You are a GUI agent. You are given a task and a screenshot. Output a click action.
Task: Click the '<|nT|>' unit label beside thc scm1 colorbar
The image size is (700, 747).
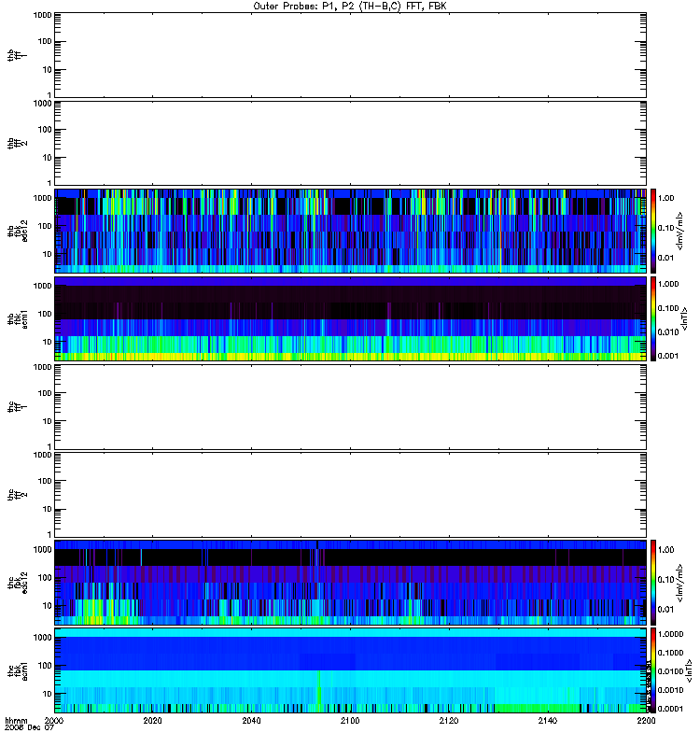click(x=688, y=671)
